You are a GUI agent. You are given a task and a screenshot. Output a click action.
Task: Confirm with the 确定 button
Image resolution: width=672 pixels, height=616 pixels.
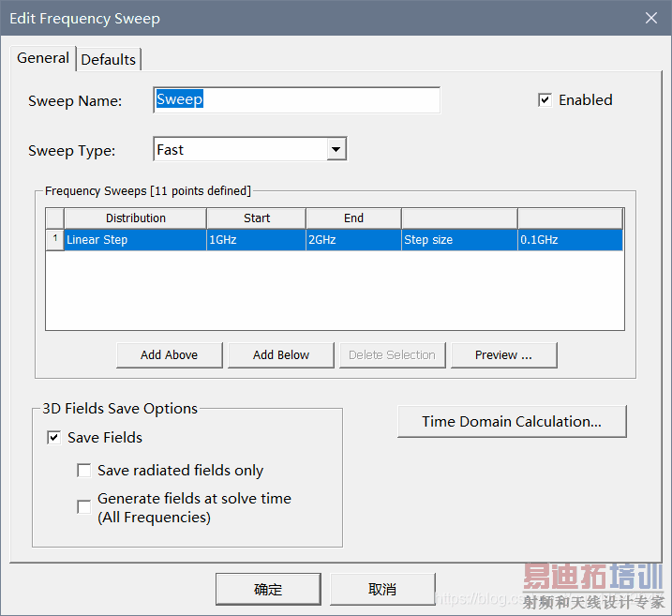pyautogui.click(x=268, y=589)
